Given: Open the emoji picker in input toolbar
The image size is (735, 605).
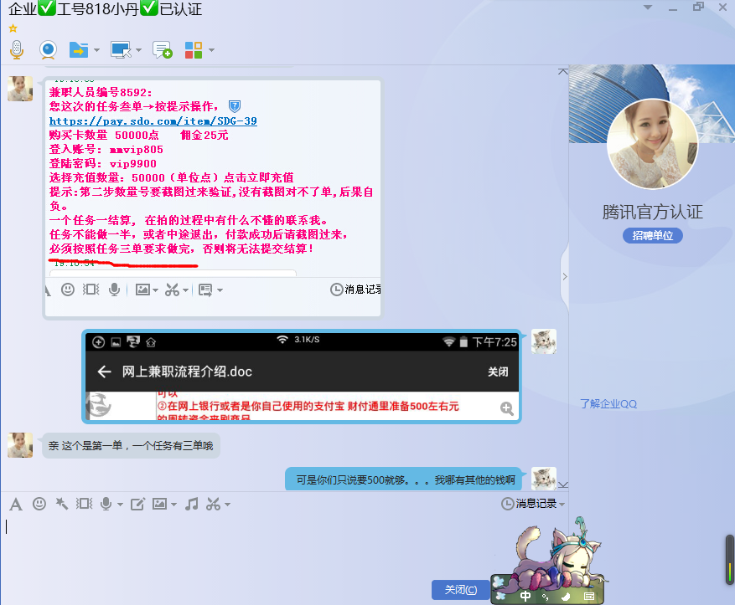Looking at the screenshot, I should 39,504.
